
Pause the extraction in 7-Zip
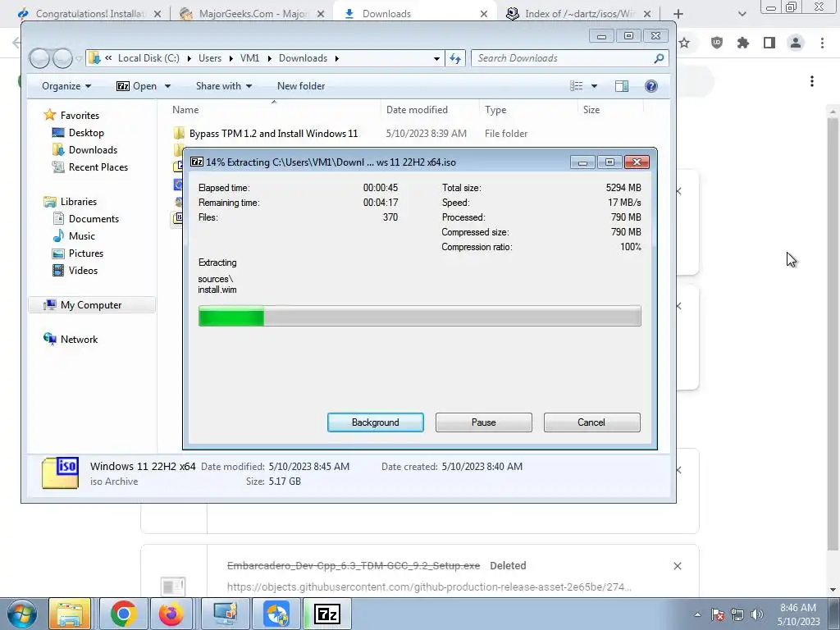click(x=483, y=422)
